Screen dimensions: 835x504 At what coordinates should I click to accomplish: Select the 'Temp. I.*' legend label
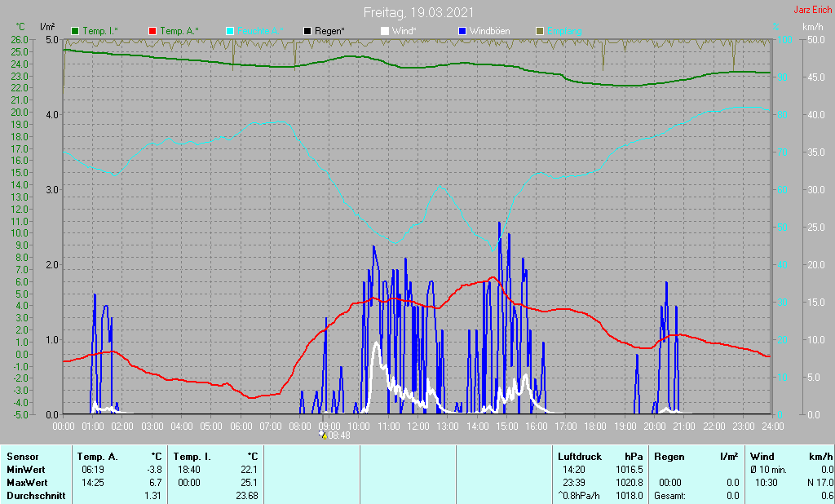click(100, 32)
